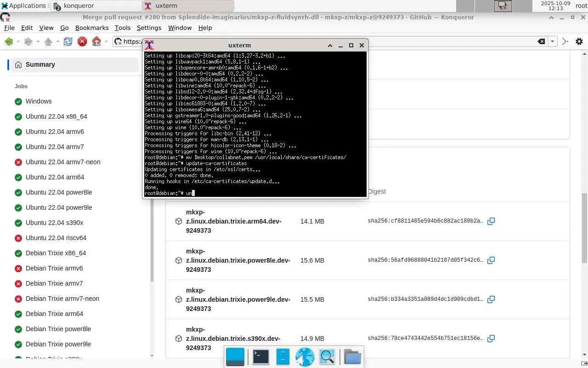Open the Window menu

coord(180,28)
